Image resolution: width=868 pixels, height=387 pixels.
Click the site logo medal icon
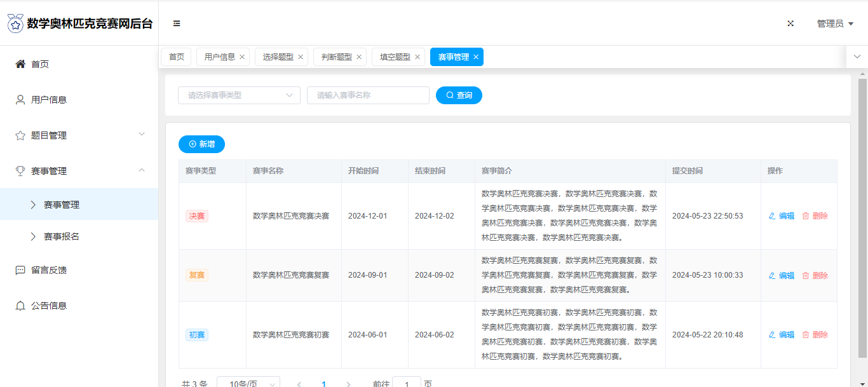point(15,24)
